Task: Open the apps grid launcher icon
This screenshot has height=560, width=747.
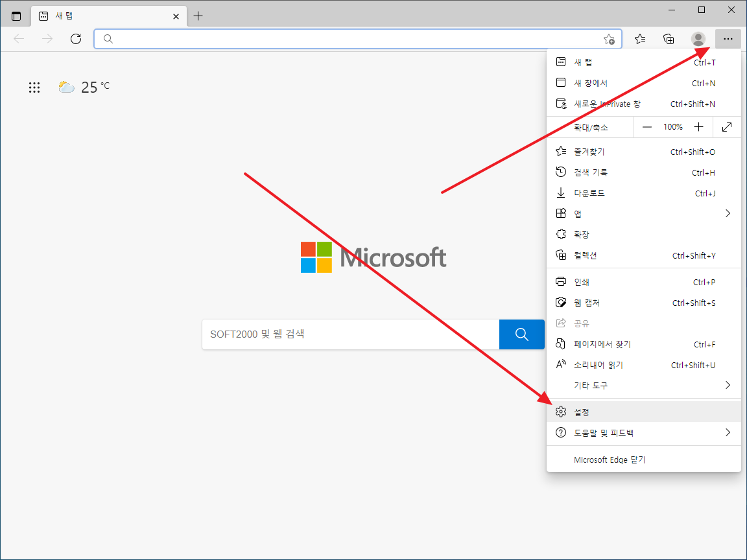Action: (x=34, y=87)
